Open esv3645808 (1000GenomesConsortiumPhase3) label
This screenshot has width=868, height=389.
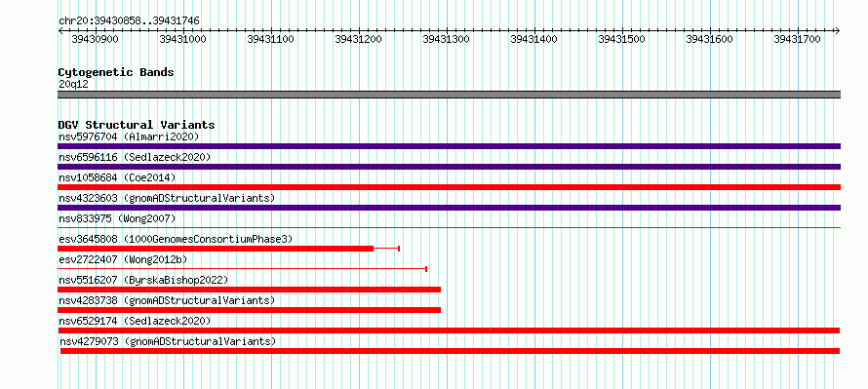pyautogui.click(x=176, y=239)
